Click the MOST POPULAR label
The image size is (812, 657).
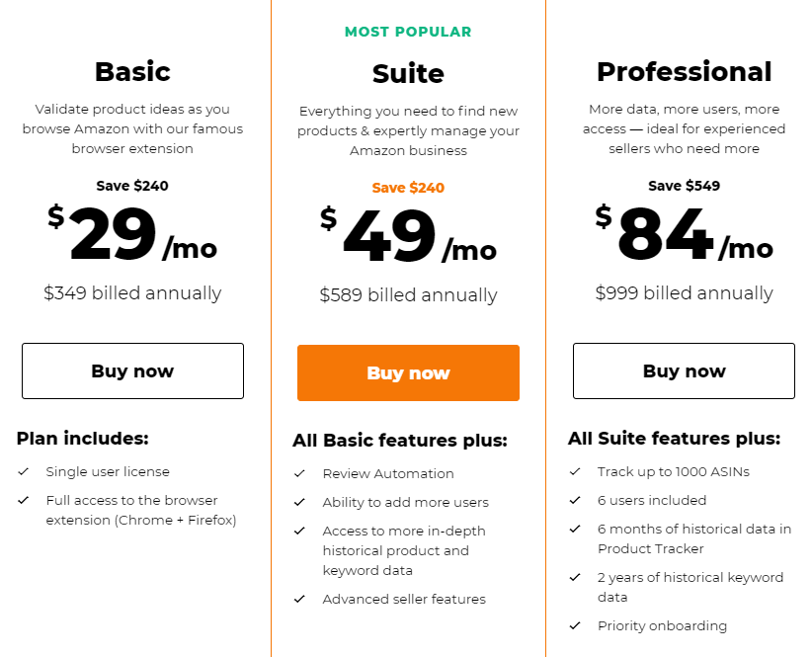[408, 32]
